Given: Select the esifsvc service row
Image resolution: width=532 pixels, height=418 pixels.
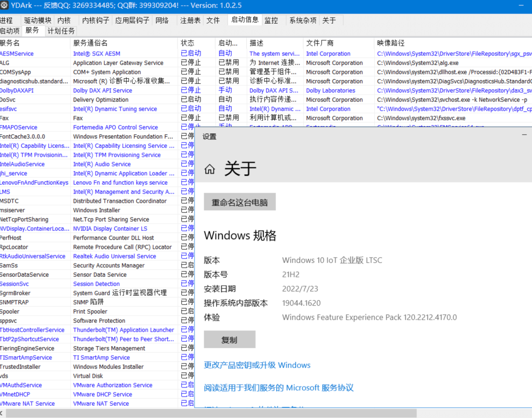Looking at the screenshot, I should pos(266,109).
